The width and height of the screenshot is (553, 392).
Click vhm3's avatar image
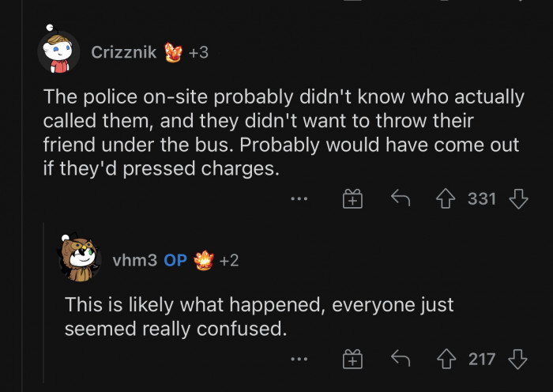click(80, 257)
